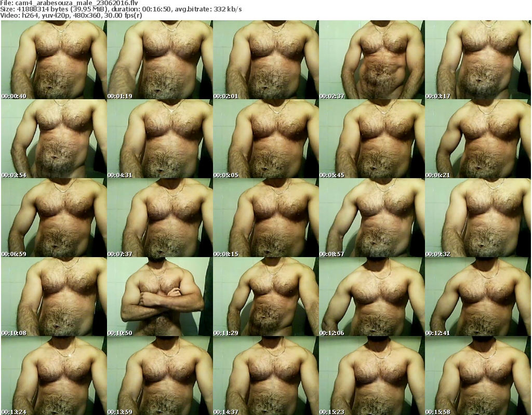Open the thumbnail at 00:09:32

pyautogui.click(x=478, y=218)
